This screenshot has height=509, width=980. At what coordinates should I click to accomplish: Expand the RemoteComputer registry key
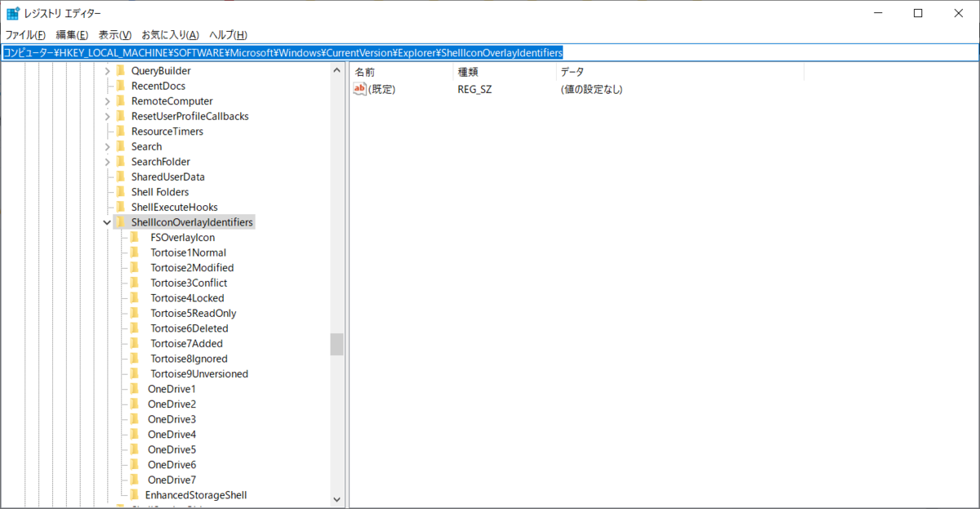click(x=107, y=100)
